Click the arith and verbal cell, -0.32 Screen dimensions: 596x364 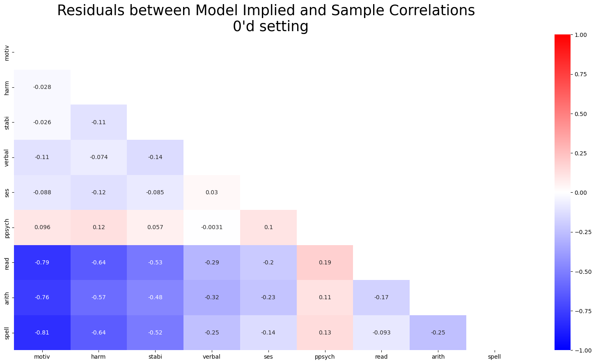212,298
